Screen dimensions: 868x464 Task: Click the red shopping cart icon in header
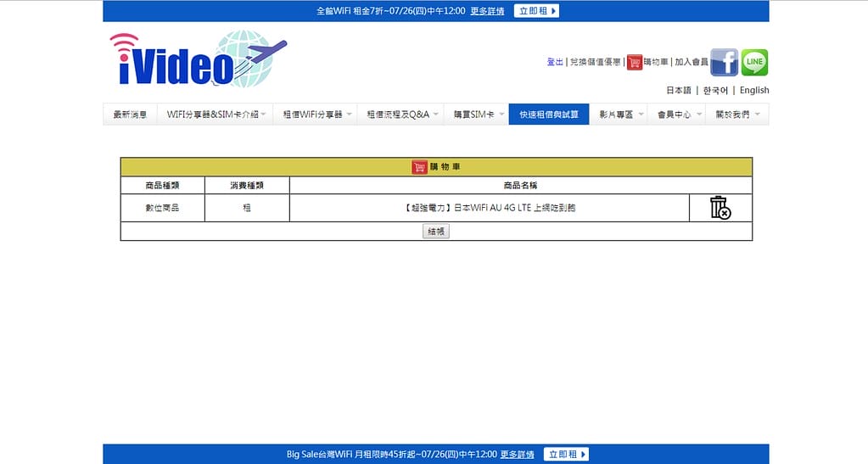click(635, 62)
